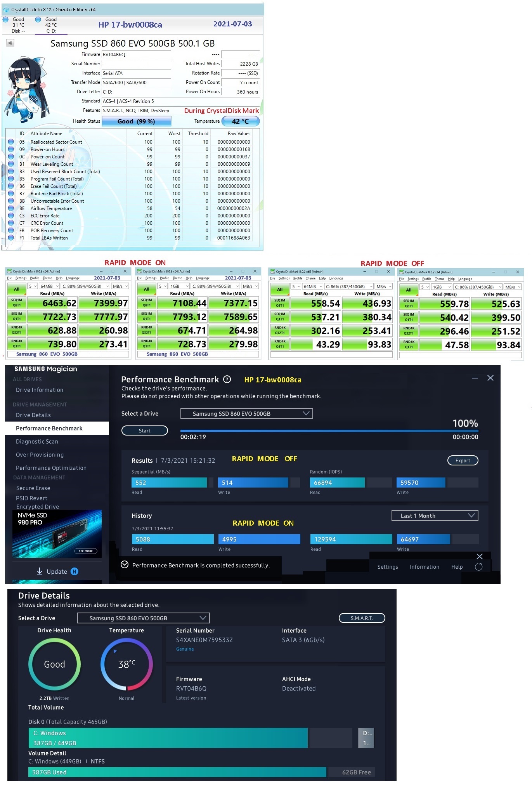Open Information in Magician bottom bar

click(x=425, y=567)
